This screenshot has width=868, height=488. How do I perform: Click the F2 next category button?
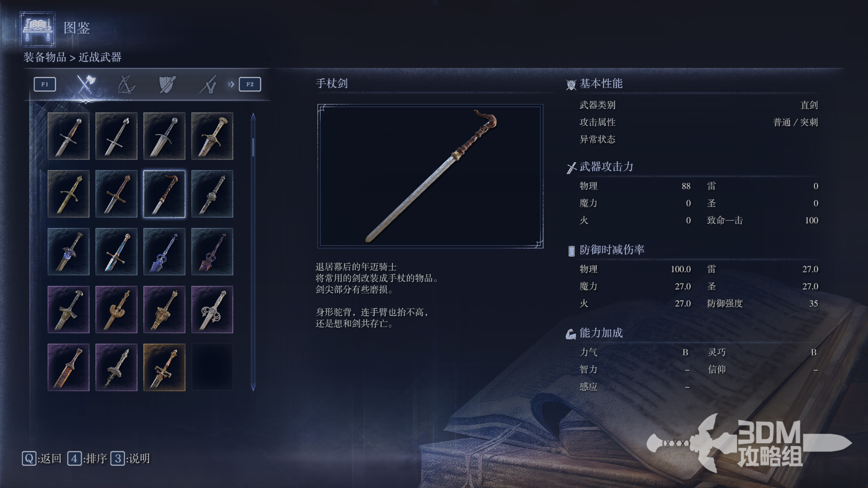tap(250, 84)
